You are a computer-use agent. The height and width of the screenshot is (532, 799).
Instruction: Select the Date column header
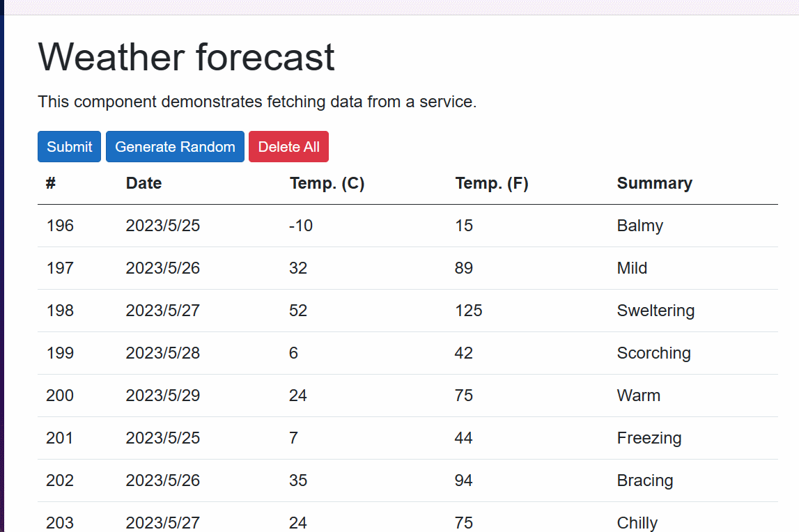[143, 183]
